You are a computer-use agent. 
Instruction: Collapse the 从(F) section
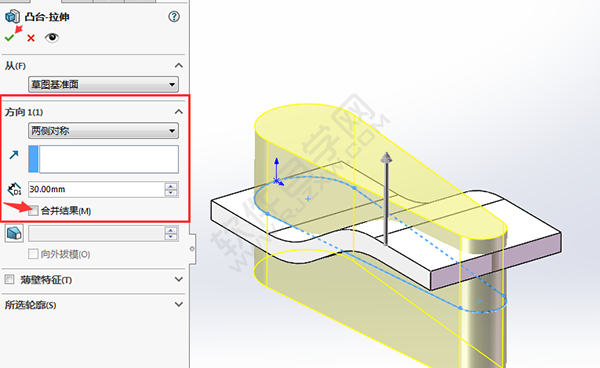point(179,65)
